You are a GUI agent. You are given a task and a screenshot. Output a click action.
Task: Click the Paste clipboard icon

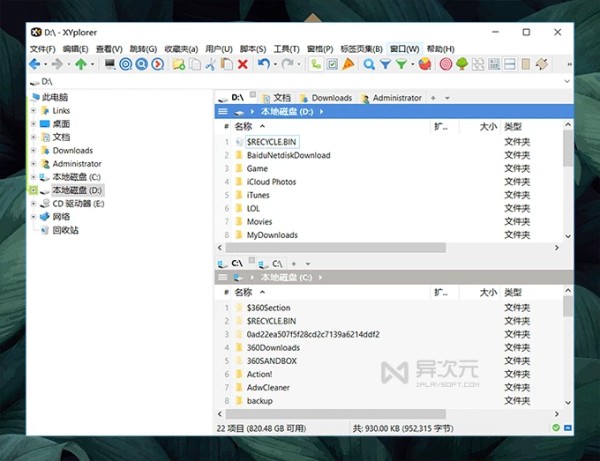click(227, 64)
